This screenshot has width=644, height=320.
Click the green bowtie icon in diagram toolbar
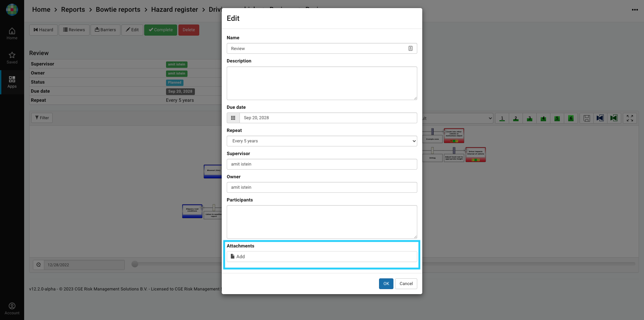[614, 118]
